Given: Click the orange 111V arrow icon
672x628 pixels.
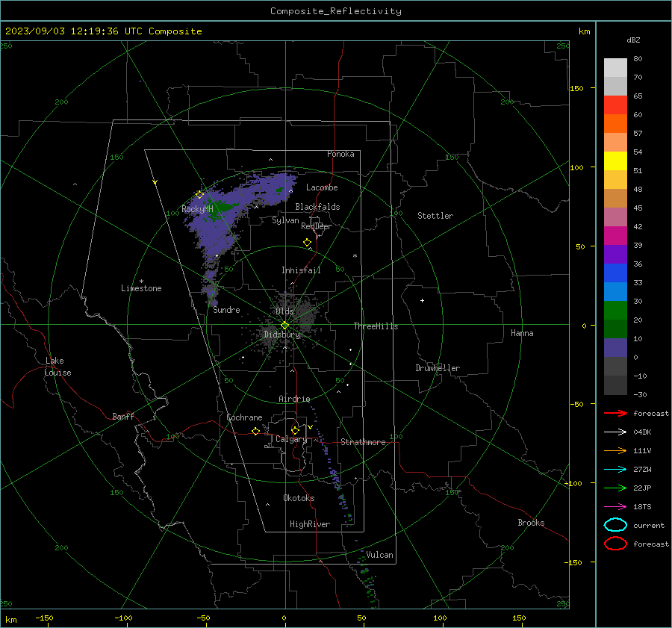Looking at the screenshot, I should coord(615,450).
